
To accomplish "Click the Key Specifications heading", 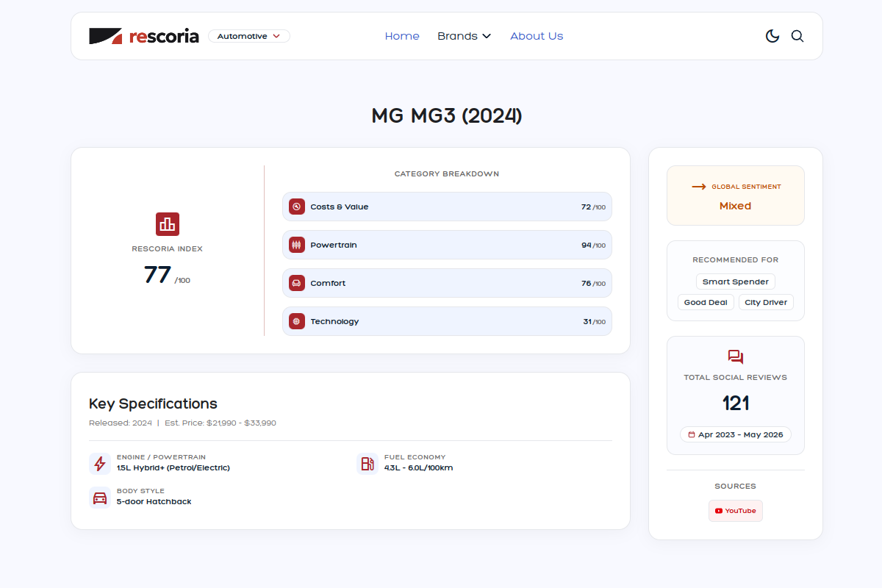I will tap(153, 404).
